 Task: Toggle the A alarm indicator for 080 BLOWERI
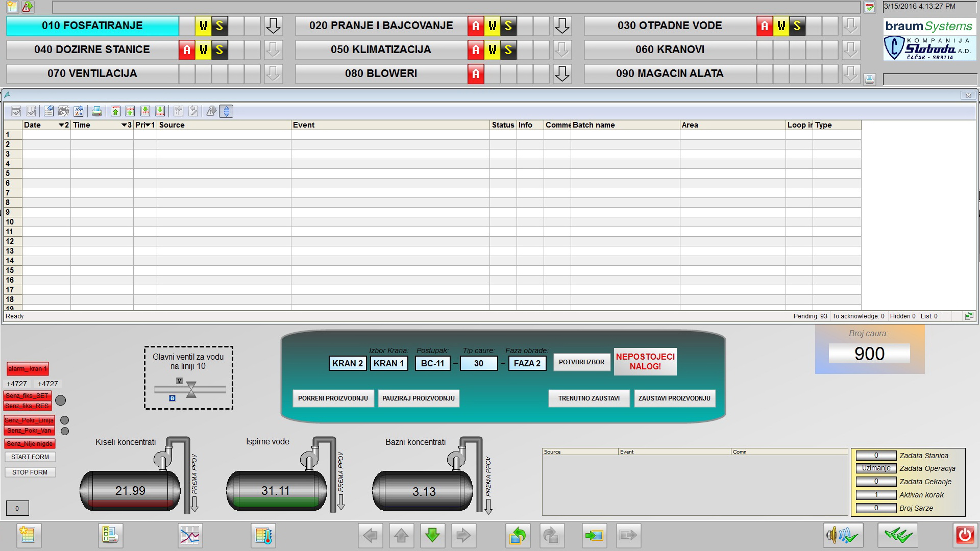click(x=475, y=73)
